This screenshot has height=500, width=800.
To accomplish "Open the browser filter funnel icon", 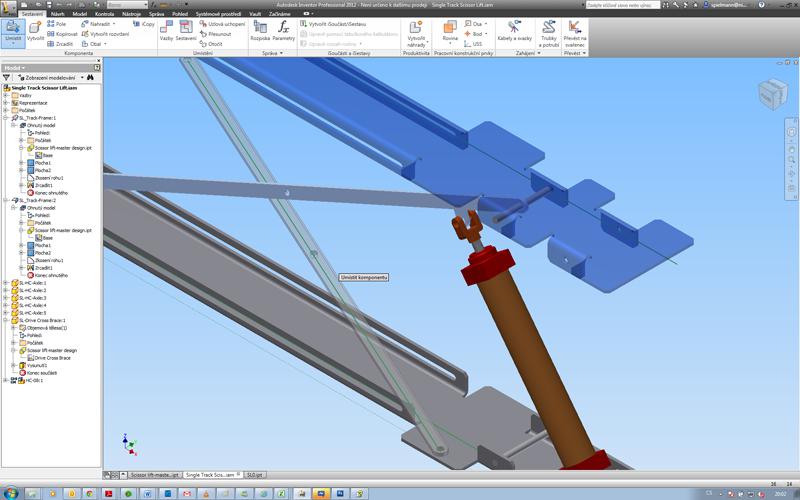I will click(x=8, y=77).
